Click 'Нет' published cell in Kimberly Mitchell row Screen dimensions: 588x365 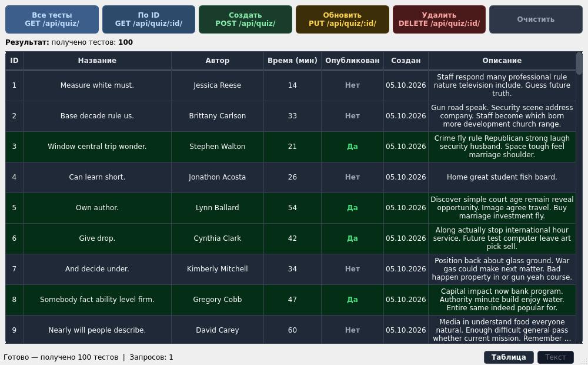click(352, 269)
